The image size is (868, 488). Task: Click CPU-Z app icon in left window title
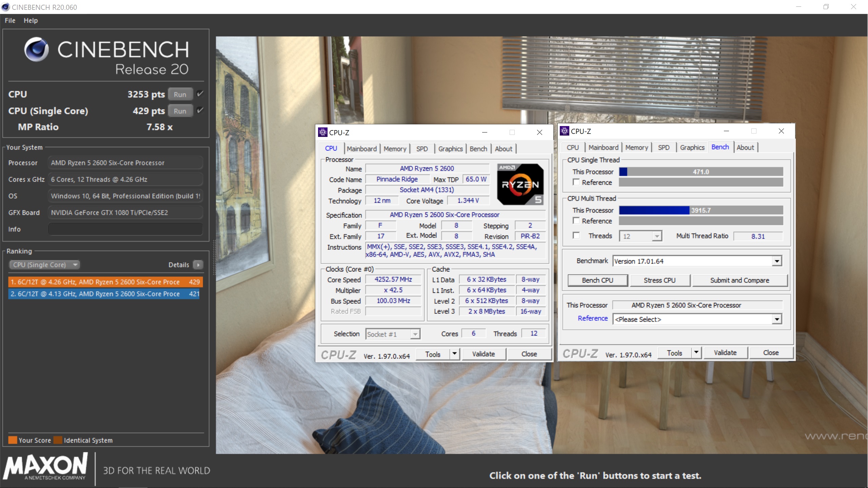(x=322, y=132)
